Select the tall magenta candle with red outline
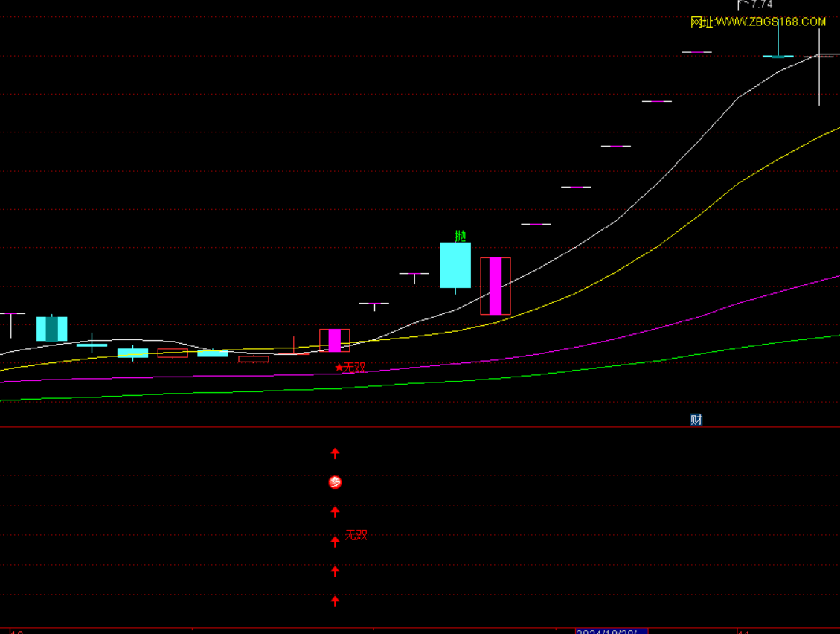The image size is (840, 634). [x=496, y=286]
